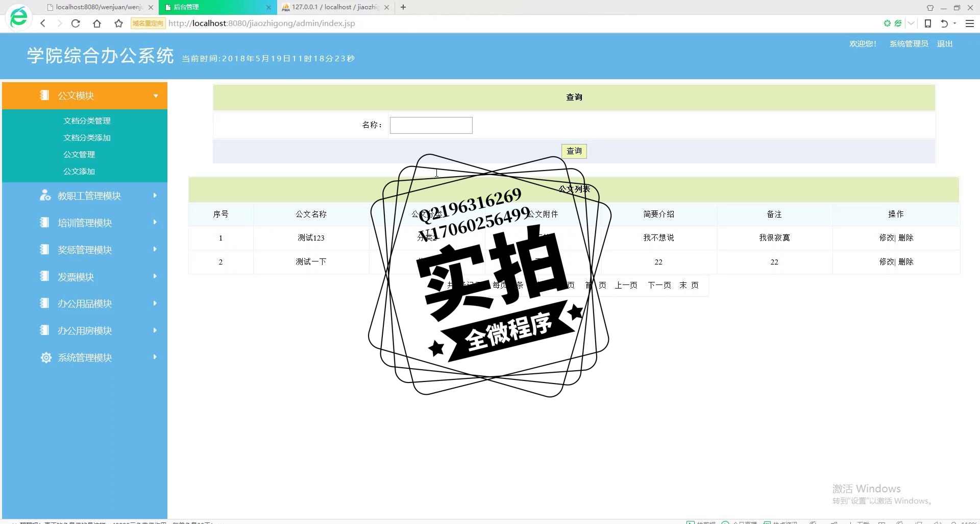
Task: Click the 系统管理模块 gear icon
Action: 46,358
